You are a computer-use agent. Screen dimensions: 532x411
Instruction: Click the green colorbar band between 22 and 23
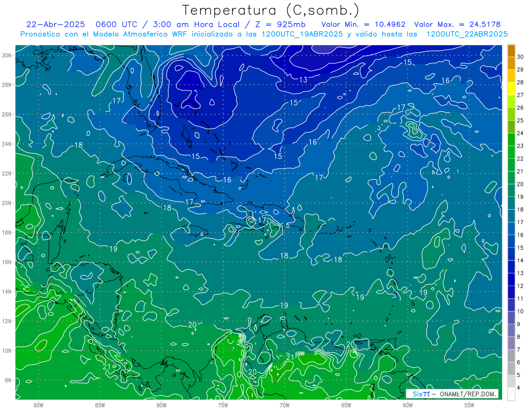click(x=511, y=152)
